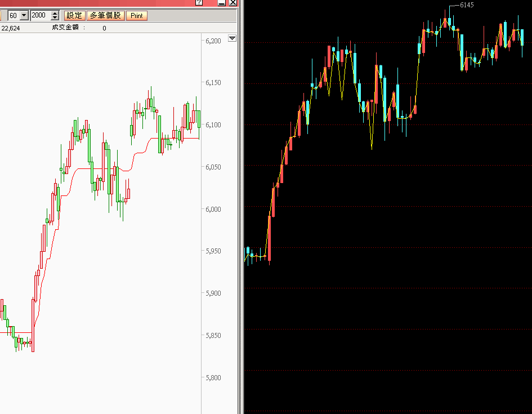Click the vertical divider between the charts
532x414 pixels.
click(241, 225)
